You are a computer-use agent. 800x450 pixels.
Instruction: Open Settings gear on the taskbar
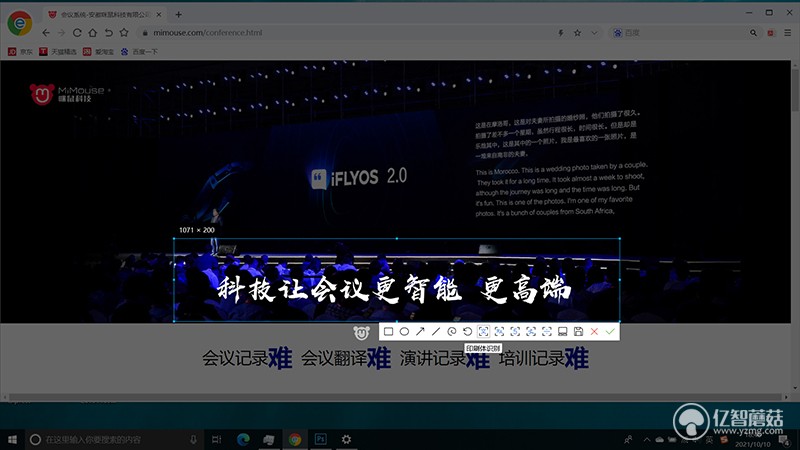[346, 439]
